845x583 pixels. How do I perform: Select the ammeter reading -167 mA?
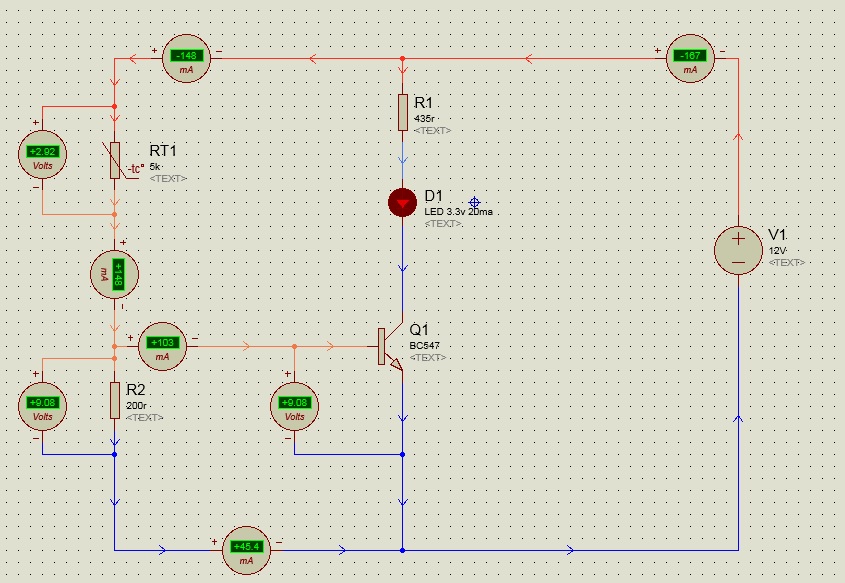690,58
